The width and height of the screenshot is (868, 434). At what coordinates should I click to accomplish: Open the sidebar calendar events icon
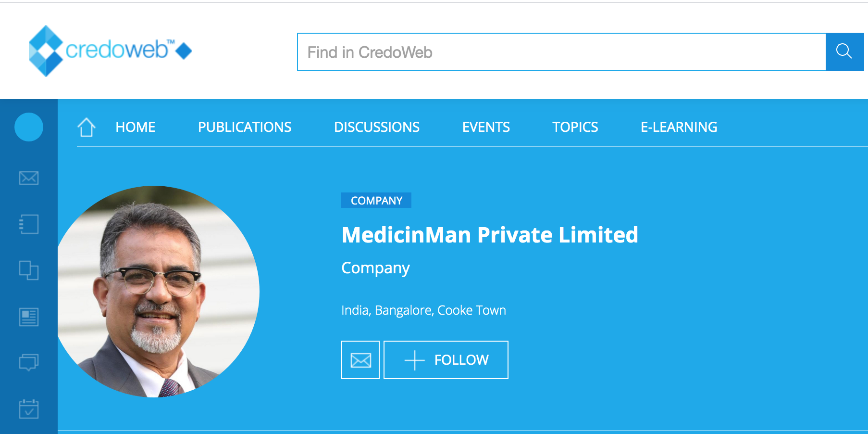29,409
